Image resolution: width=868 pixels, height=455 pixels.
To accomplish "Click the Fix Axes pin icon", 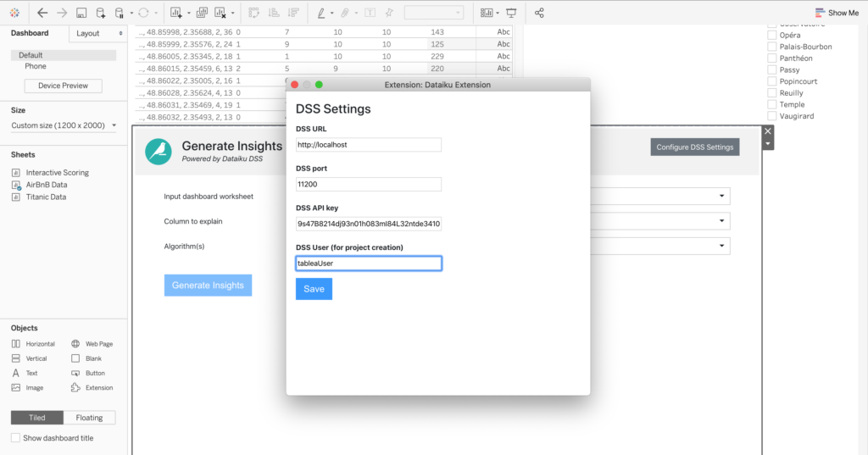I will click(389, 13).
